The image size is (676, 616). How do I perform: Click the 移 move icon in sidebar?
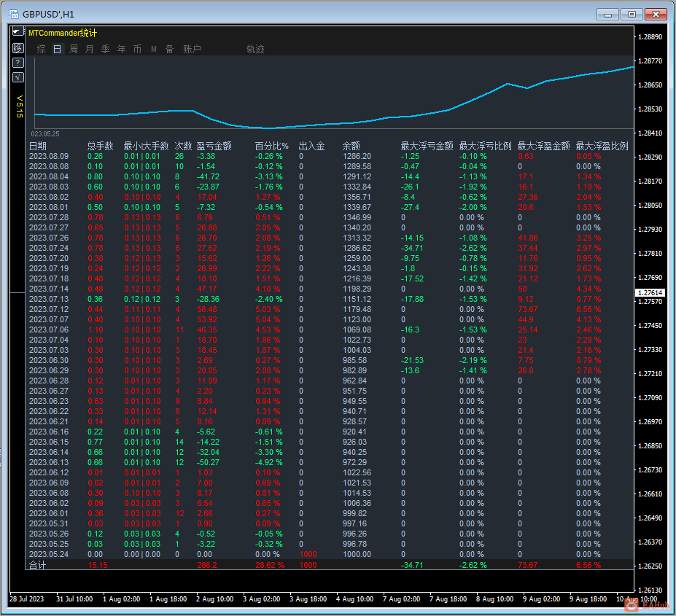coord(18,48)
